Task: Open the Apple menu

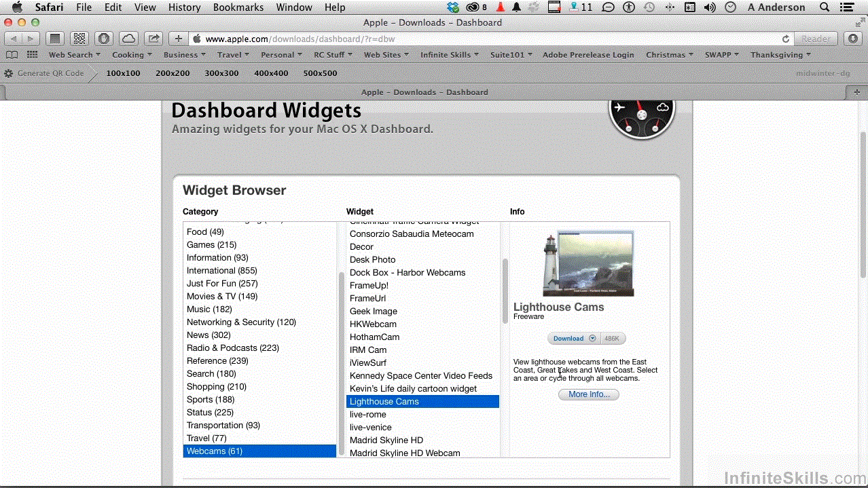Action: [x=17, y=7]
